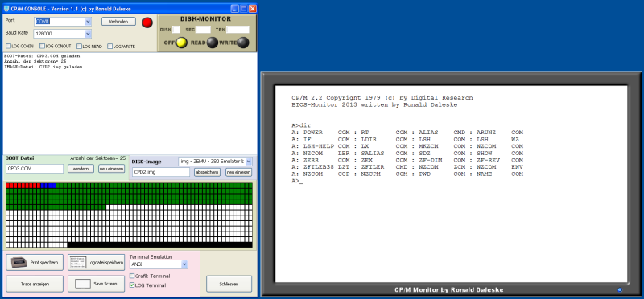Click the Schliessen button
This screenshot has width=644, height=299.
229,284
